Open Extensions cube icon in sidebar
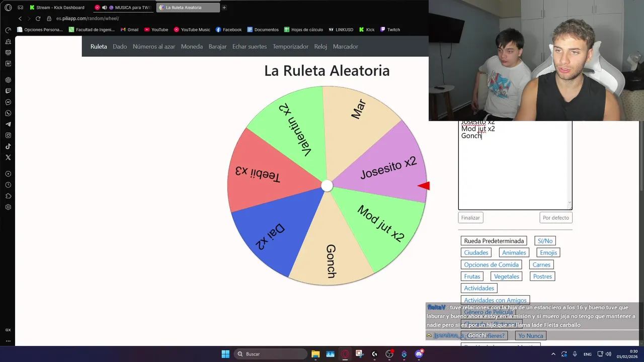 point(8,196)
